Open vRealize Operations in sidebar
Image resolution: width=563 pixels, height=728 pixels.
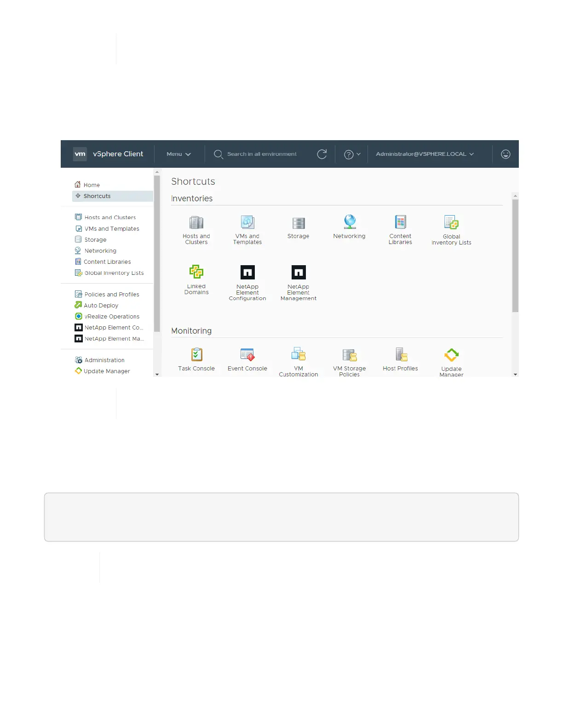107,316
